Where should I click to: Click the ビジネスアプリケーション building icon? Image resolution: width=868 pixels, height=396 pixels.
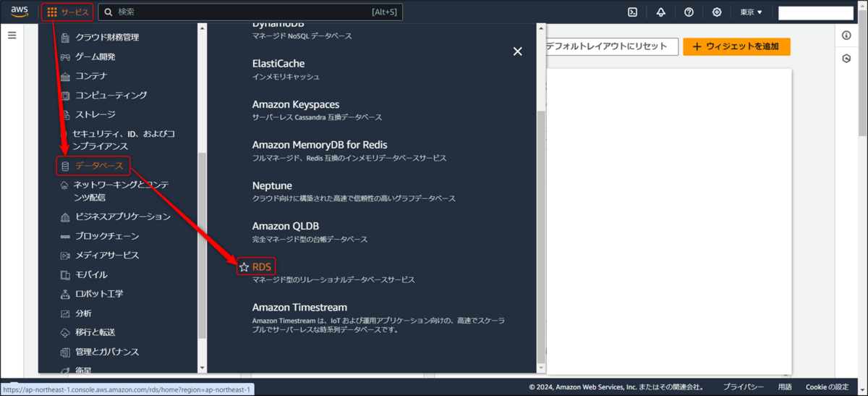65,216
